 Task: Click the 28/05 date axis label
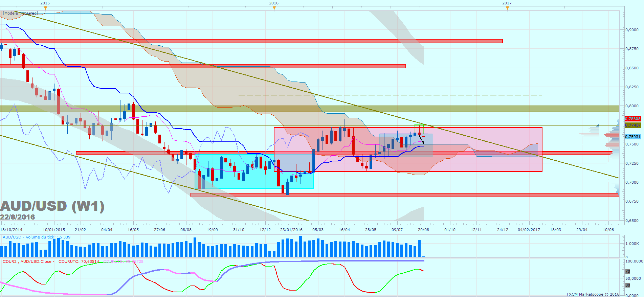point(371,230)
